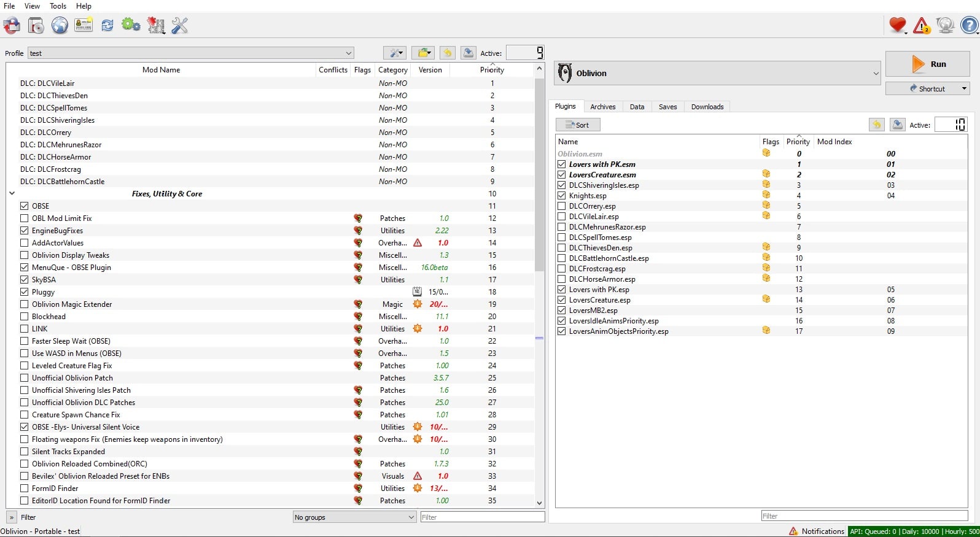Click the calendar icon on Pluggy row
Screen dimensions: 980x537
[x=417, y=292]
